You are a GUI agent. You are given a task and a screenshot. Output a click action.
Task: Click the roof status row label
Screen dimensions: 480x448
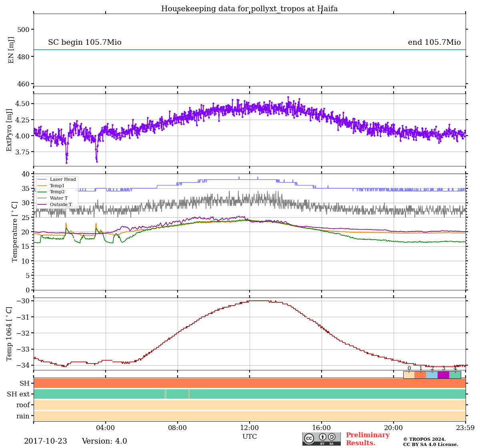click(23, 405)
